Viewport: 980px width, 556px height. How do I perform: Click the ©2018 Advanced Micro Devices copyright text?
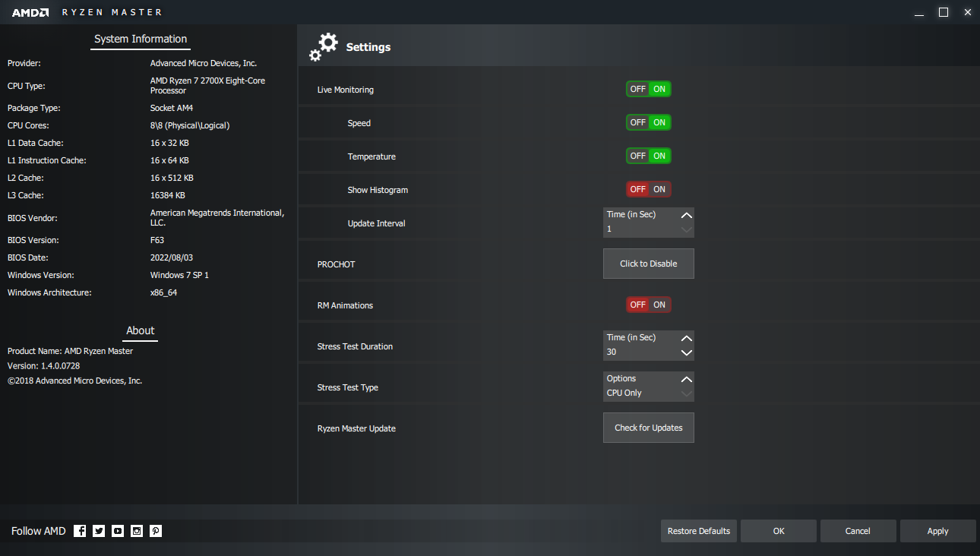[75, 381]
